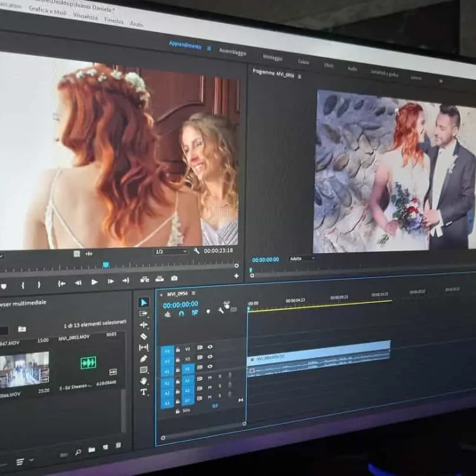Step back one frame in source monitor
Image resolution: width=476 pixels, height=476 pixels.
(78, 283)
